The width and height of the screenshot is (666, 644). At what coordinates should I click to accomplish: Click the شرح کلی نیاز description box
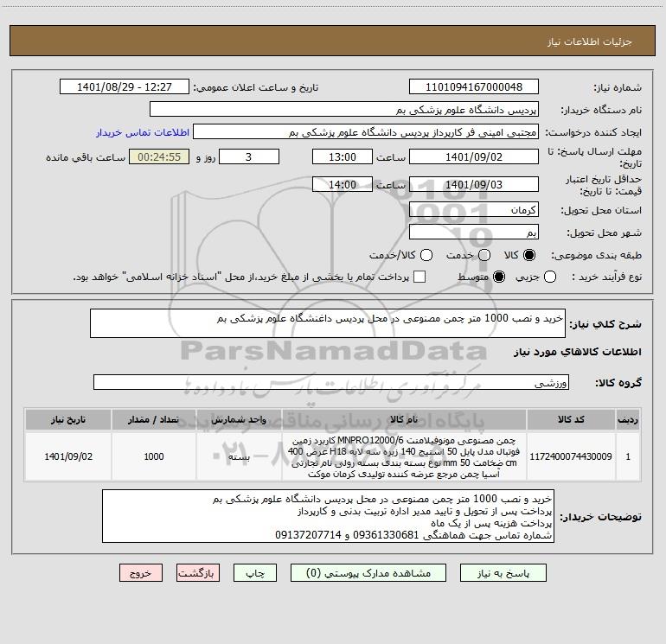click(328, 323)
